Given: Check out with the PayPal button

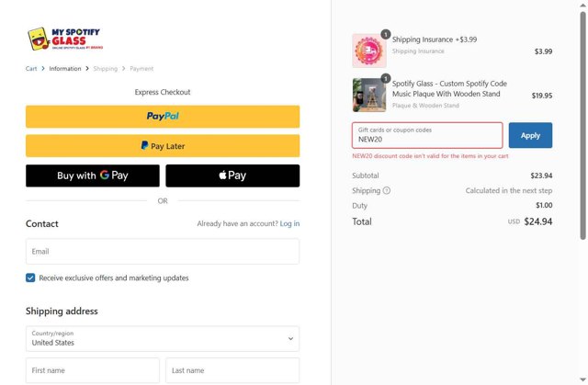Looking at the screenshot, I should pyautogui.click(x=163, y=116).
